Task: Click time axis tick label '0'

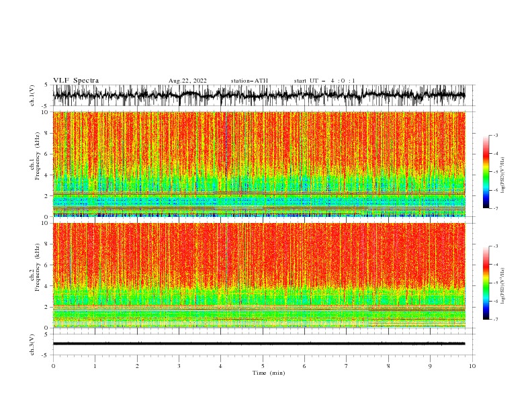Action: [x=53, y=366]
